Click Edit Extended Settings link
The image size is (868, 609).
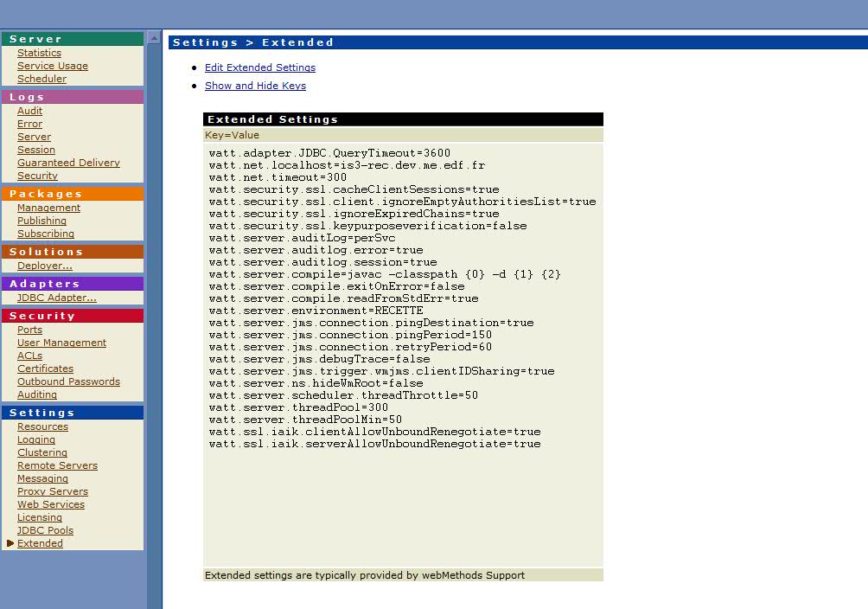(x=259, y=67)
